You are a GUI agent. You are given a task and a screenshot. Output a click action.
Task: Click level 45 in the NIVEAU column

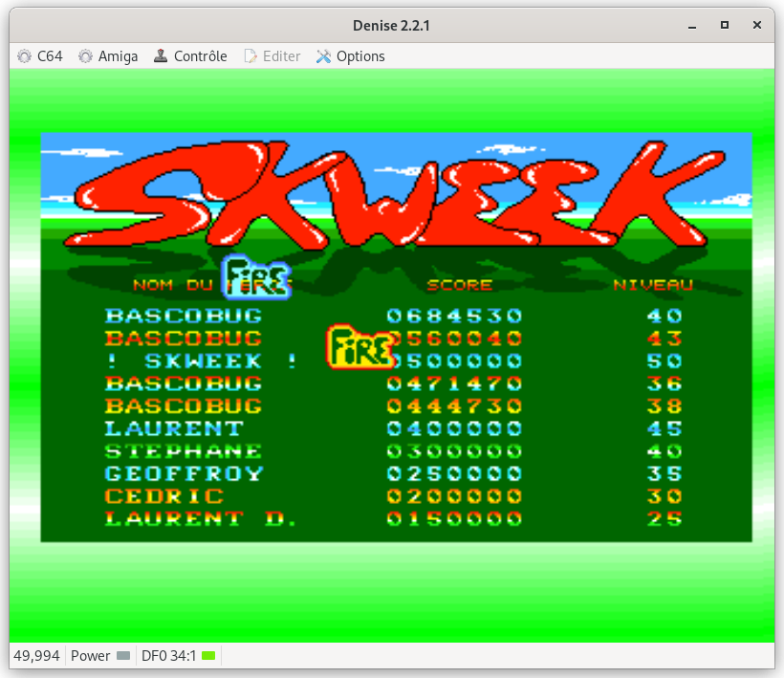(x=664, y=428)
